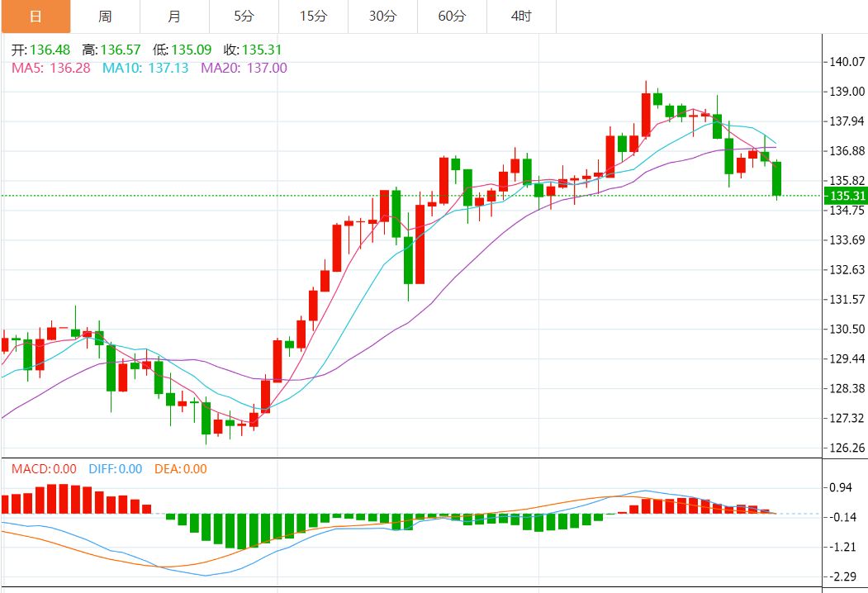Click the 130.50 price axis label

point(847,329)
